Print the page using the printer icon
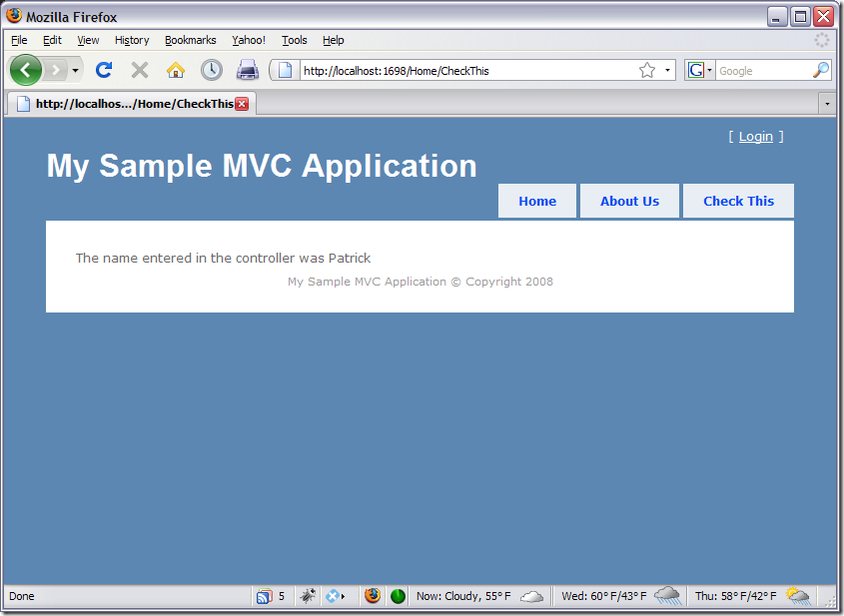 click(x=248, y=70)
